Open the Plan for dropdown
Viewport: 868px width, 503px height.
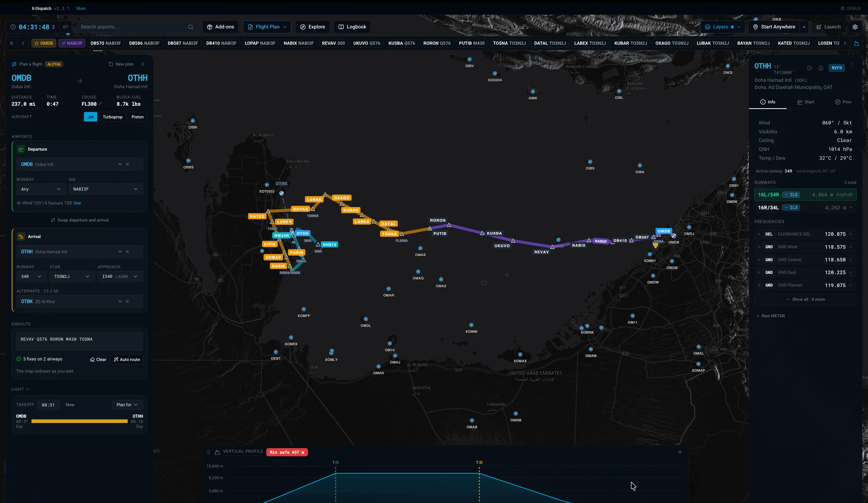tap(127, 405)
